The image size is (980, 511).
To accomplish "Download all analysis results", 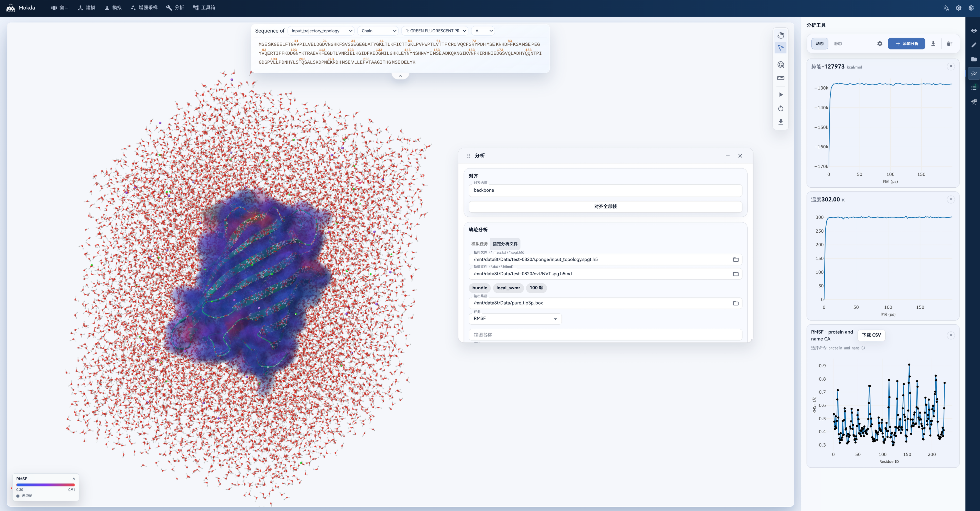I will pos(933,44).
